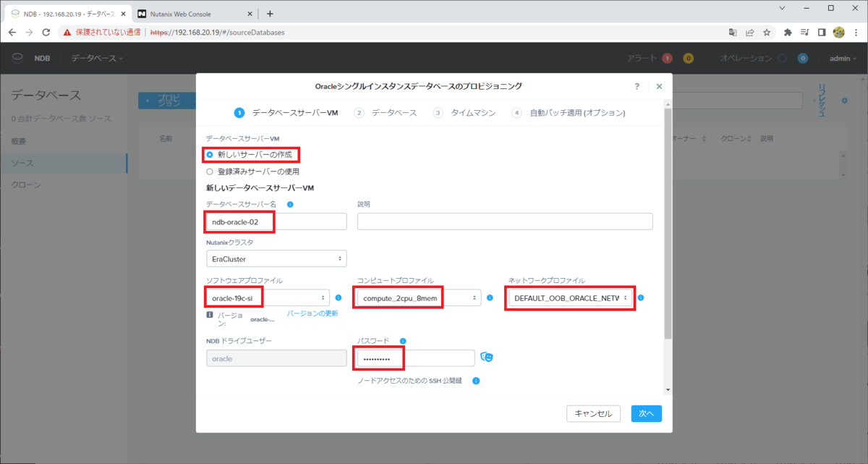Open the browser reading list icon

(805, 32)
